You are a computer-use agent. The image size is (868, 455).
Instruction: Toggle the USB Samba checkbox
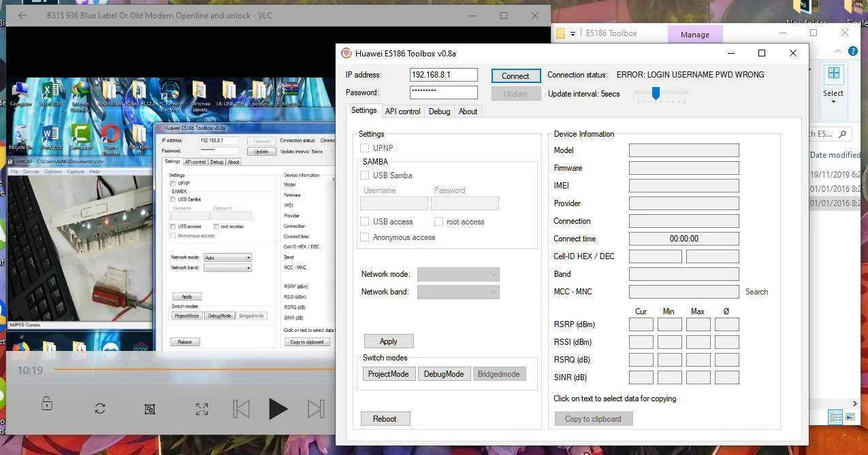pyautogui.click(x=365, y=175)
